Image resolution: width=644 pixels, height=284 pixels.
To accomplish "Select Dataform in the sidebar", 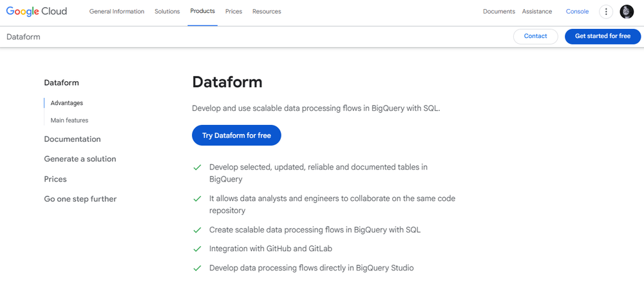I will click(62, 82).
